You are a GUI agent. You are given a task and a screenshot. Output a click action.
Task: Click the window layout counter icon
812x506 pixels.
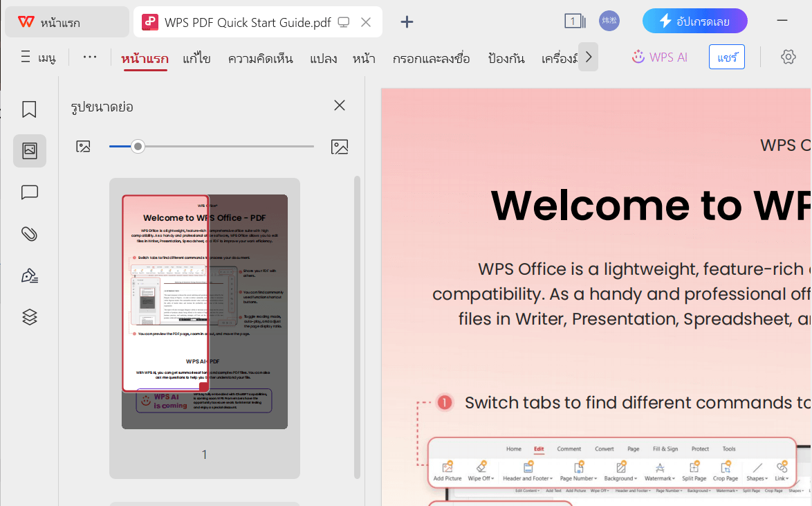[575, 21]
